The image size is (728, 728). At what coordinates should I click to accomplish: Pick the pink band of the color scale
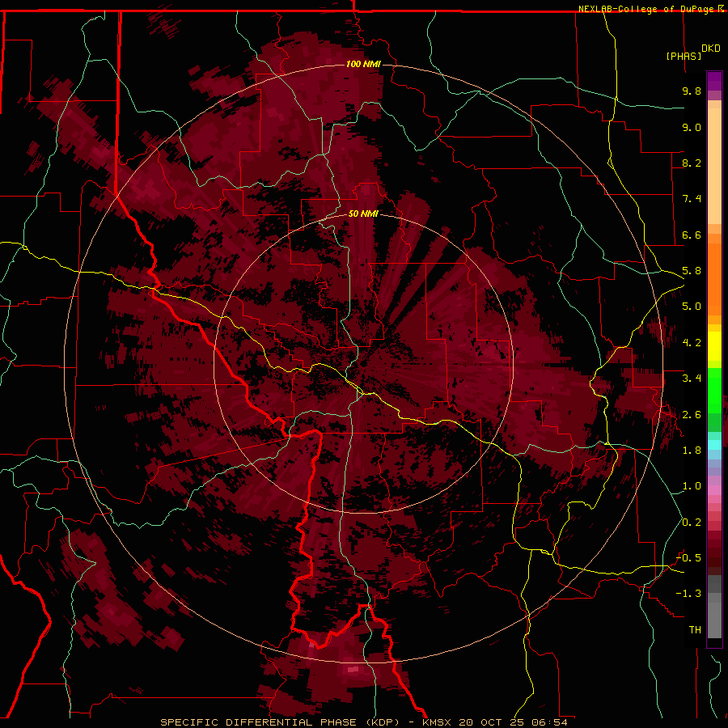pyautogui.click(x=714, y=491)
